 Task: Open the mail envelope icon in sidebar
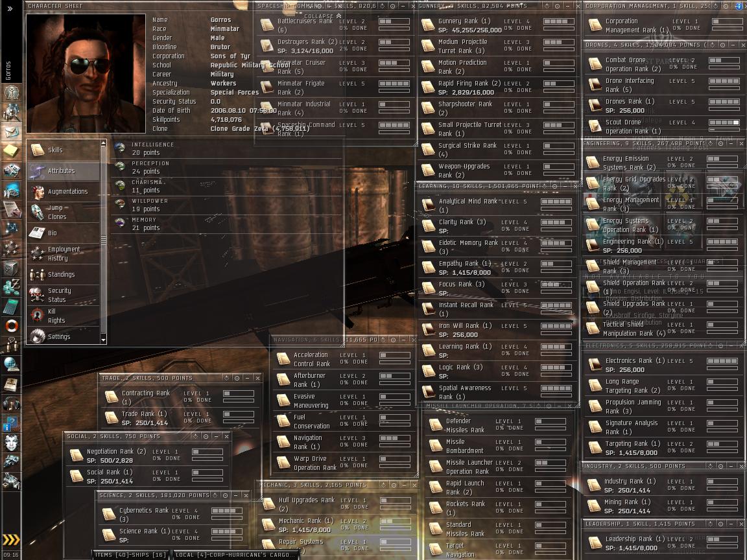(x=11, y=132)
